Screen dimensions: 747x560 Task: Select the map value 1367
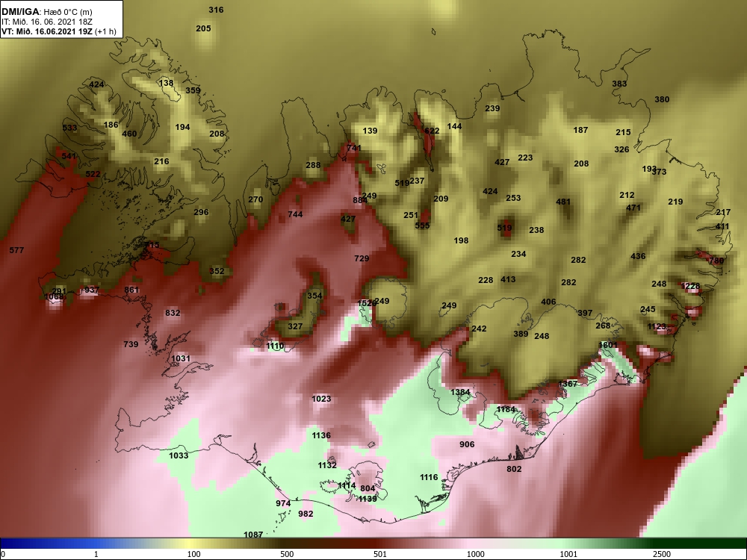pyautogui.click(x=568, y=384)
